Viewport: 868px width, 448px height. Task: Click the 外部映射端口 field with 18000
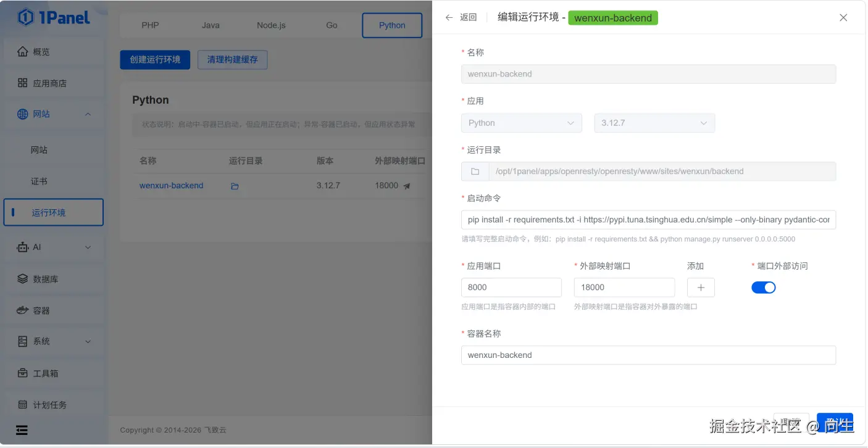pos(624,288)
